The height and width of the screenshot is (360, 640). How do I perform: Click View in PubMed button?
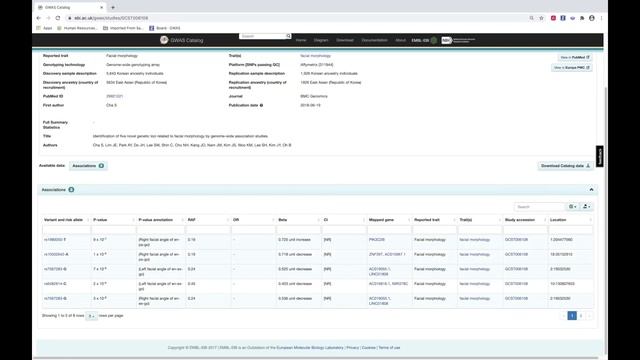(x=575, y=58)
